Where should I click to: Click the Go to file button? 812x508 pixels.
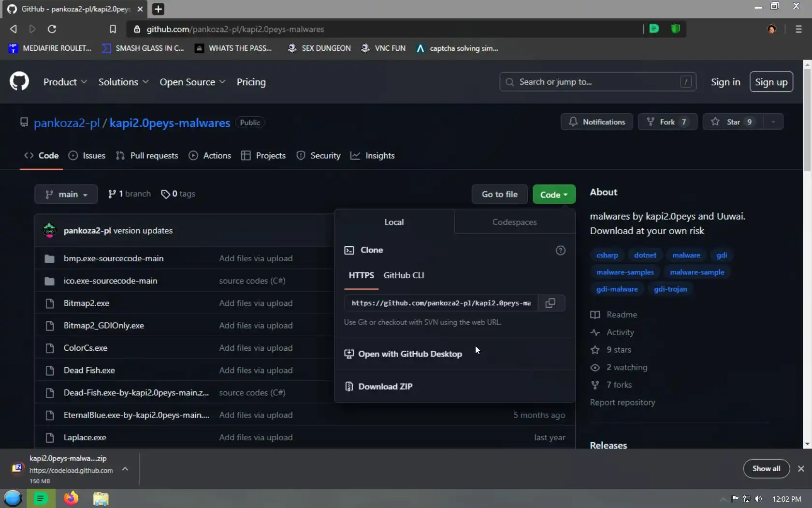click(x=500, y=194)
